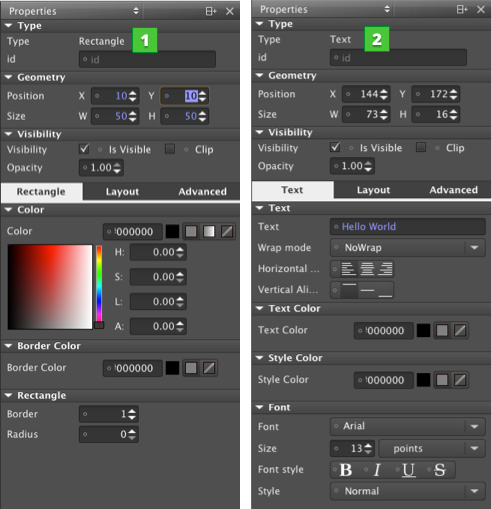
Task: Collapse the Text Color section
Action: coord(260,308)
